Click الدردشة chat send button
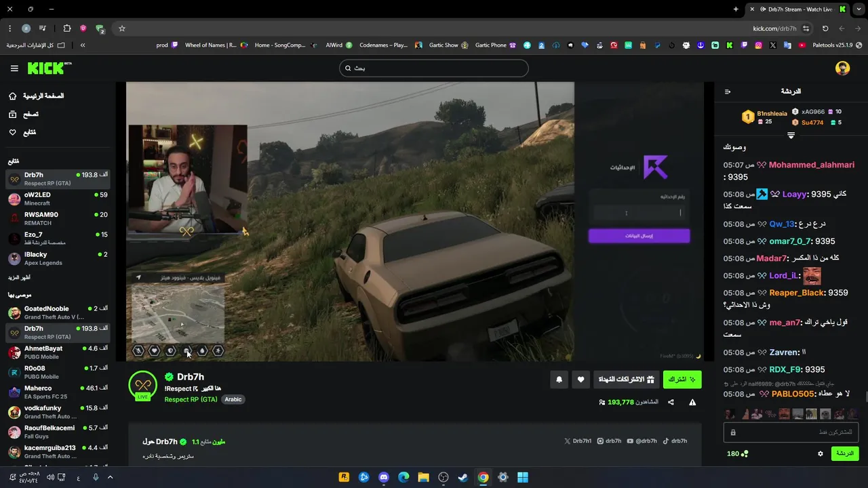The width and height of the screenshot is (868, 488). pos(845,453)
